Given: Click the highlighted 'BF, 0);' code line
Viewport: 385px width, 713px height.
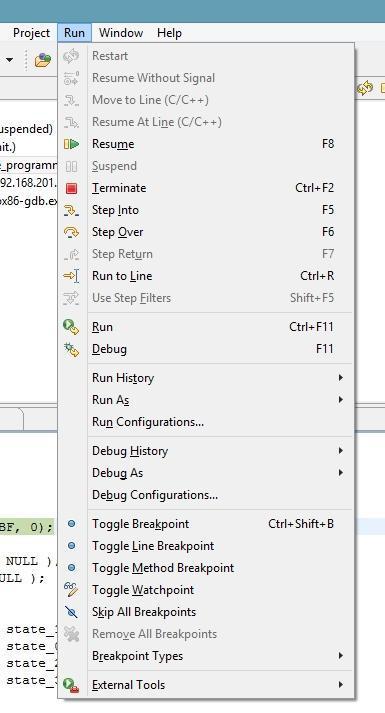Looking at the screenshot, I should (x=26, y=528).
